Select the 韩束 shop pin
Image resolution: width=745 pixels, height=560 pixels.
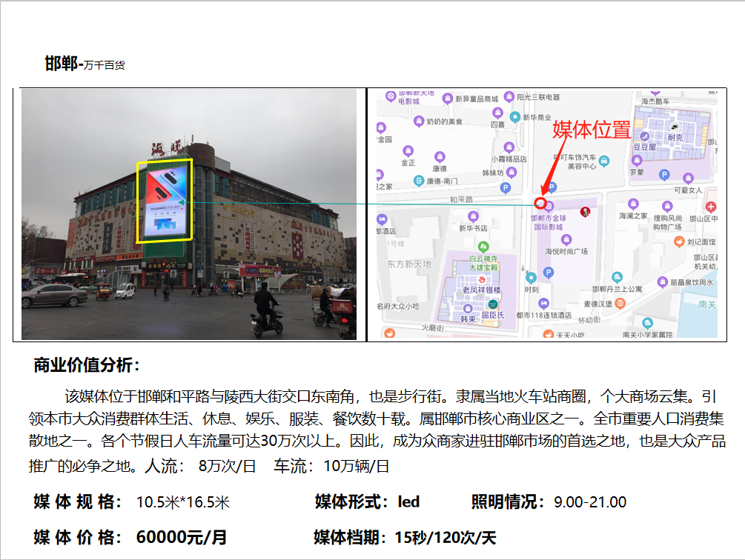(468, 308)
